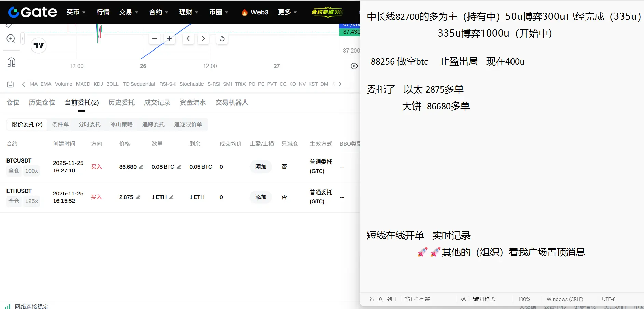Change ETHUSDT leverage 125x
This screenshot has height=309, width=644.
pyautogui.click(x=31, y=201)
